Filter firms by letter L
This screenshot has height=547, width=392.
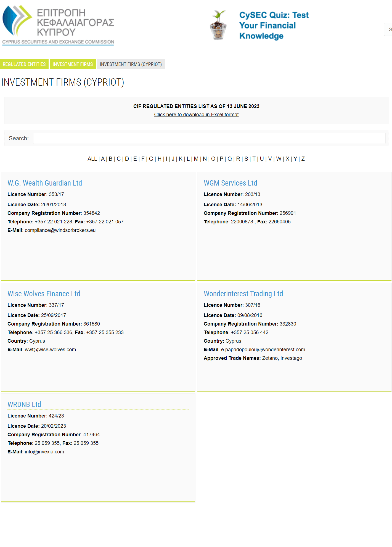188,159
